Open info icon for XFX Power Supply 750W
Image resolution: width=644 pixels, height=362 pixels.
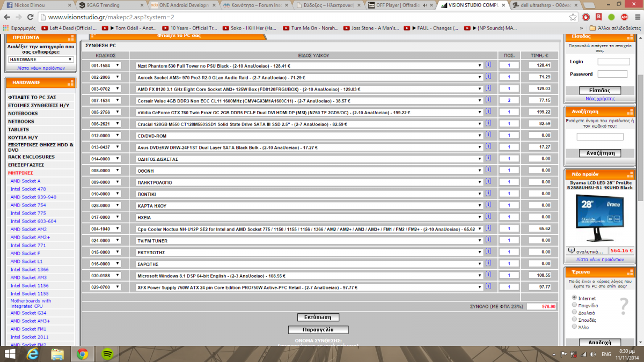coord(488,286)
